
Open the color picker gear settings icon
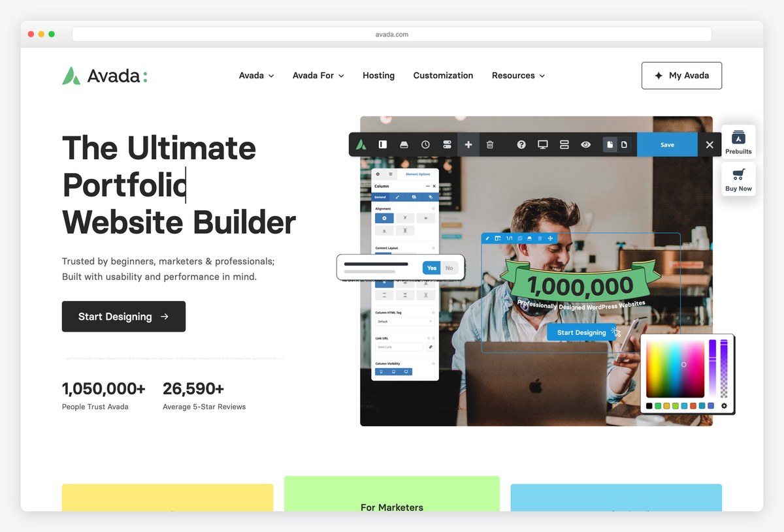click(x=724, y=405)
